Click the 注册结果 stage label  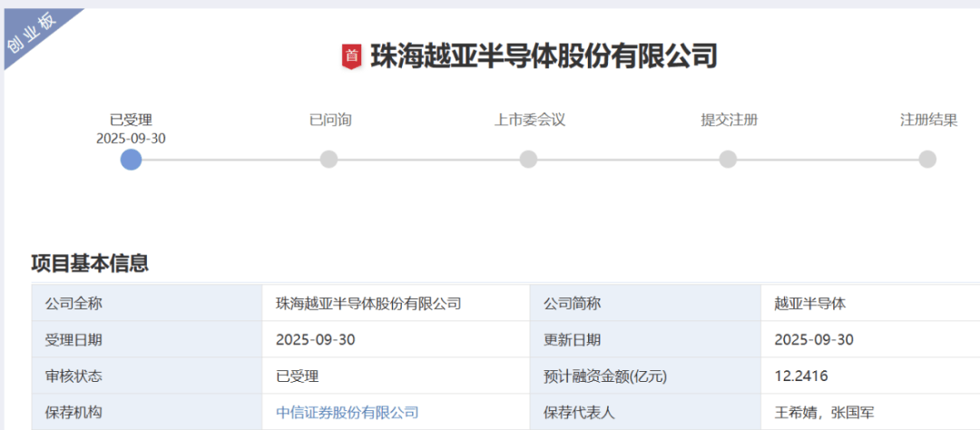pos(927,120)
